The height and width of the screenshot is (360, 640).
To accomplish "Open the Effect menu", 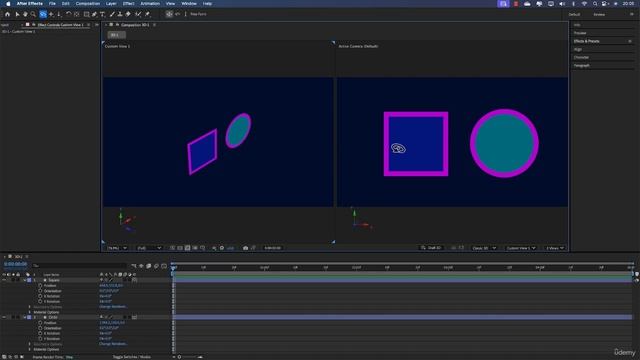I will (x=129, y=4).
